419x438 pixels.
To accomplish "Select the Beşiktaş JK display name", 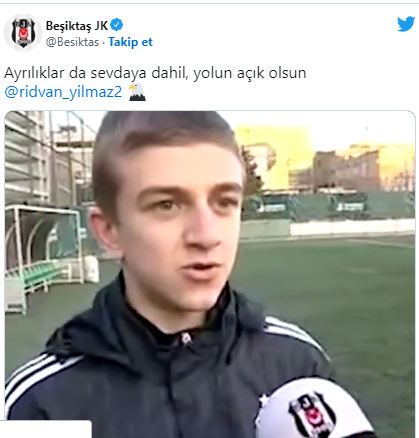I will point(77,26).
